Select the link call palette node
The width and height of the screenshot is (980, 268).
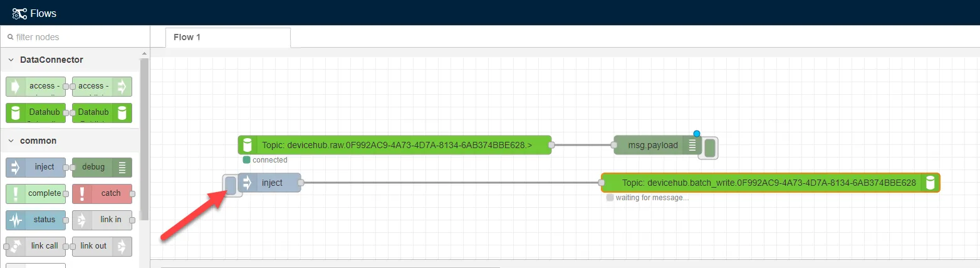[x=36, y=247]
